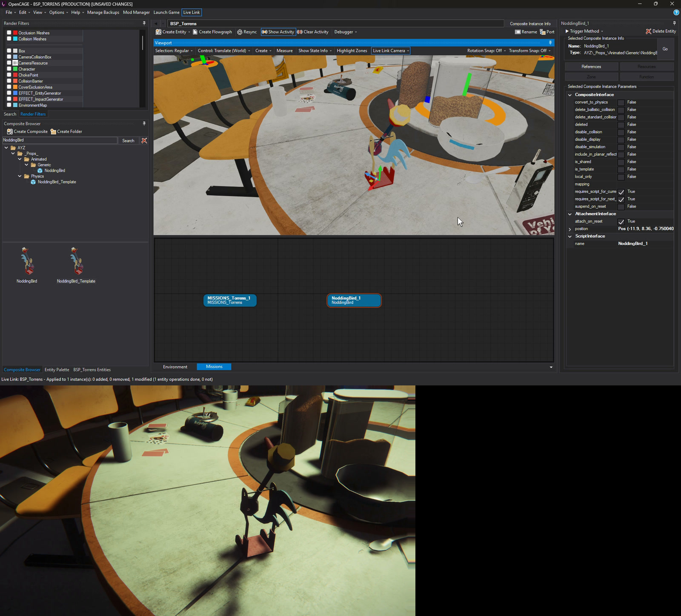Image resolution: width=681 pixels, height=616 pixels.
Task: Click the Delete Entity red X icon
Action: click(x=648, y=31)
